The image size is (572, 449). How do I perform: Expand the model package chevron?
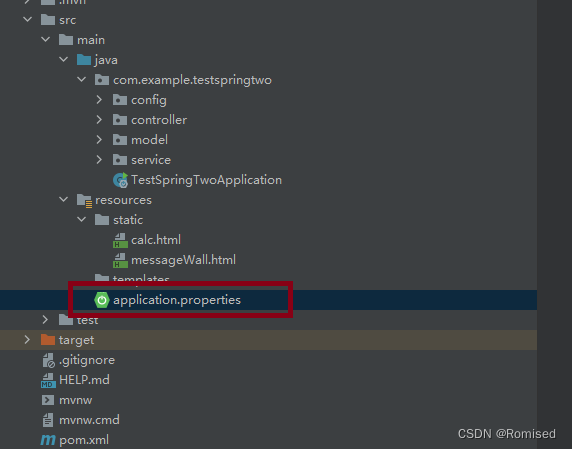pyautogui.click(x=99, y=140)
